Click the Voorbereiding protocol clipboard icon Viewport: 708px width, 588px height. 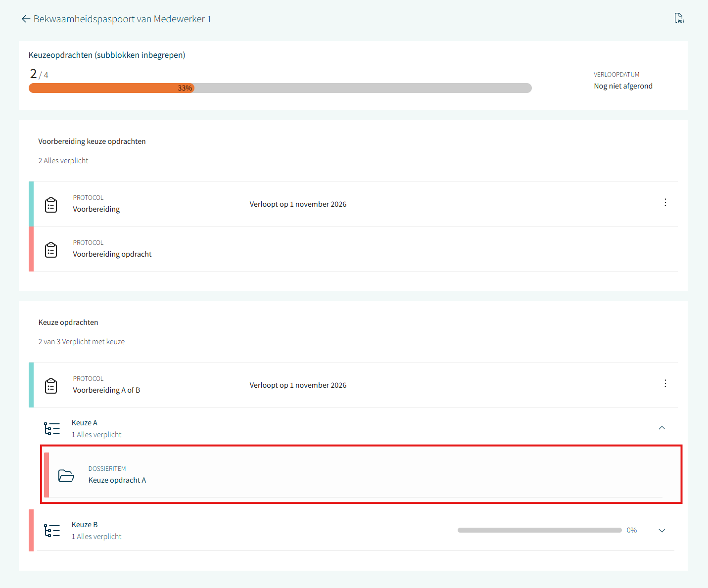click(51, 205)
